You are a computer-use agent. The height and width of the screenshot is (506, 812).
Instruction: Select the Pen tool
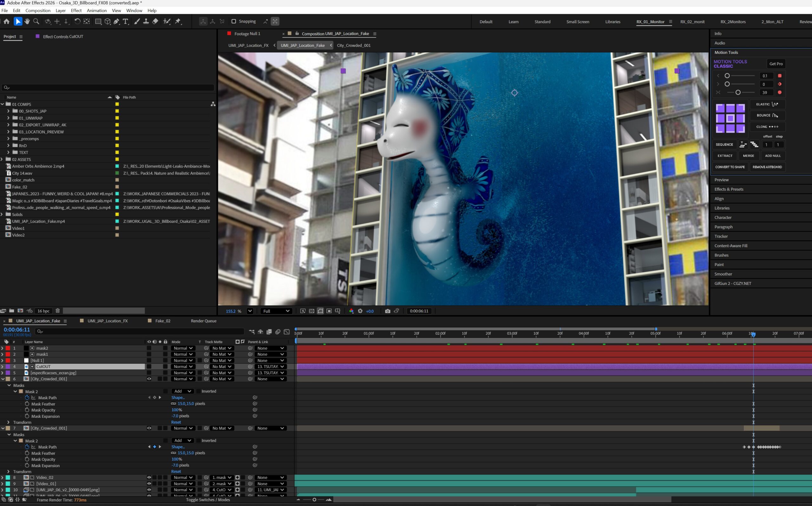pyautogui.click(x=116, y=22)
